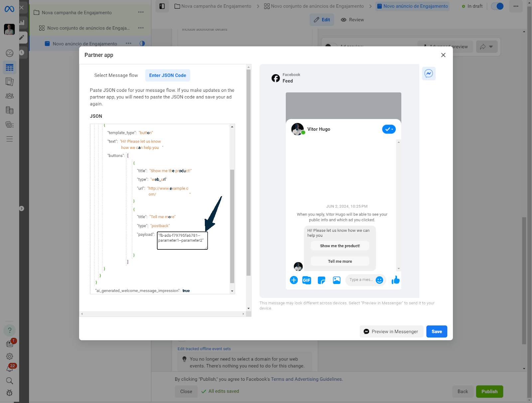
Task: Click the GIF icon in chat preview
Action: 307,280
